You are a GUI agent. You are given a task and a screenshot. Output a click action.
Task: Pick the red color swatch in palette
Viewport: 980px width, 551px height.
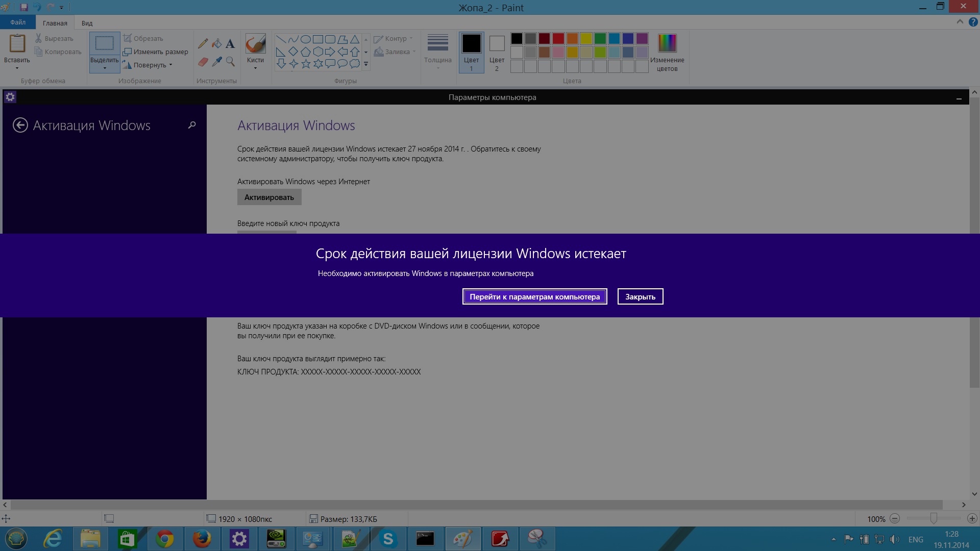pos(558,38)
